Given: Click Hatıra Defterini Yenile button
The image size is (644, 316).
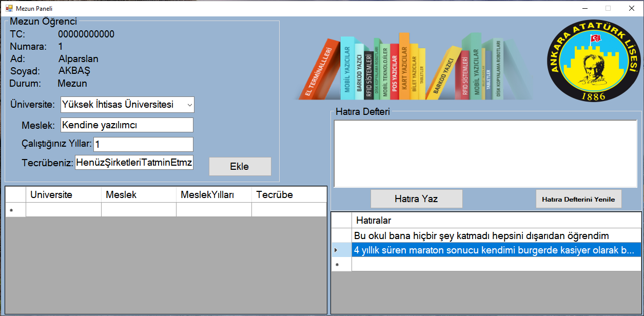Looking at the screenshot, I should click(x=578, y=199).
